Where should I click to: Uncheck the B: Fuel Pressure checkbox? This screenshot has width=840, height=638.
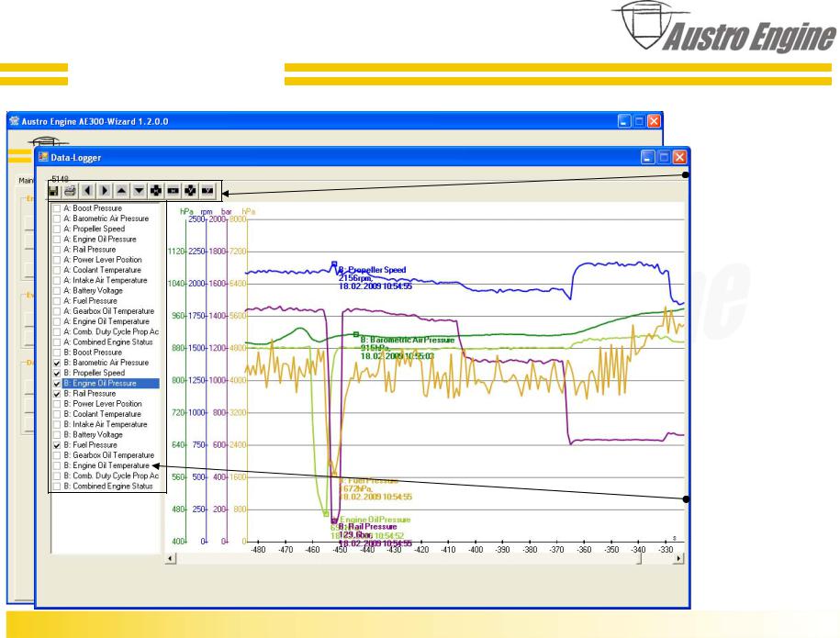[x=57, y=445]
